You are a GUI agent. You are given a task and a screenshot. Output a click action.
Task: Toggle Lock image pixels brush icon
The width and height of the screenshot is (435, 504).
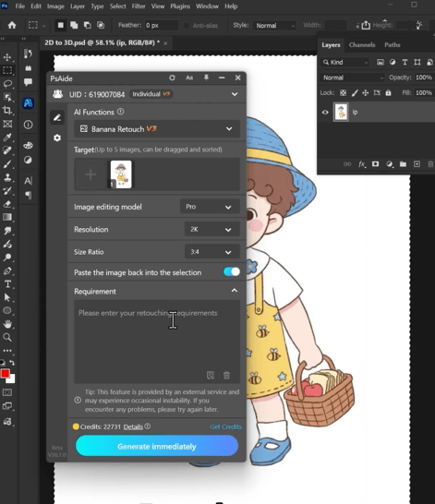click(x=355, y=93)
